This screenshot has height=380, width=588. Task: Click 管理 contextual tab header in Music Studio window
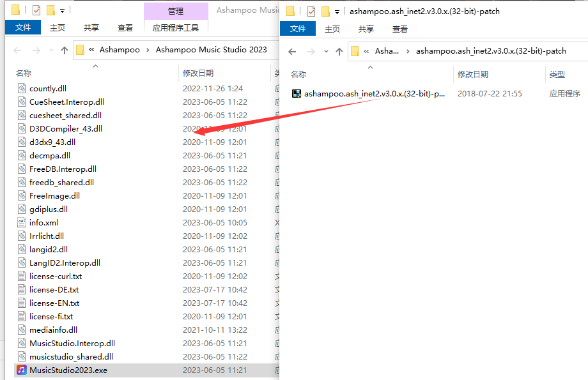(176, 11)
